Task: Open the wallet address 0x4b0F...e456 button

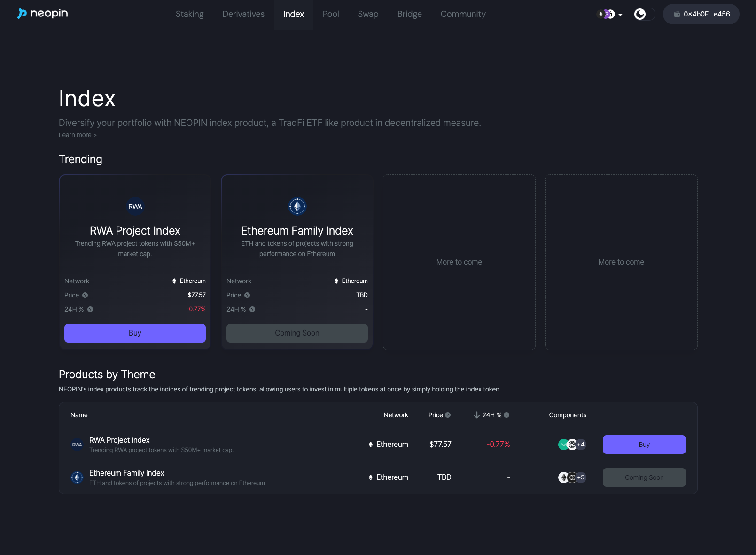Action: pos(701,14)
